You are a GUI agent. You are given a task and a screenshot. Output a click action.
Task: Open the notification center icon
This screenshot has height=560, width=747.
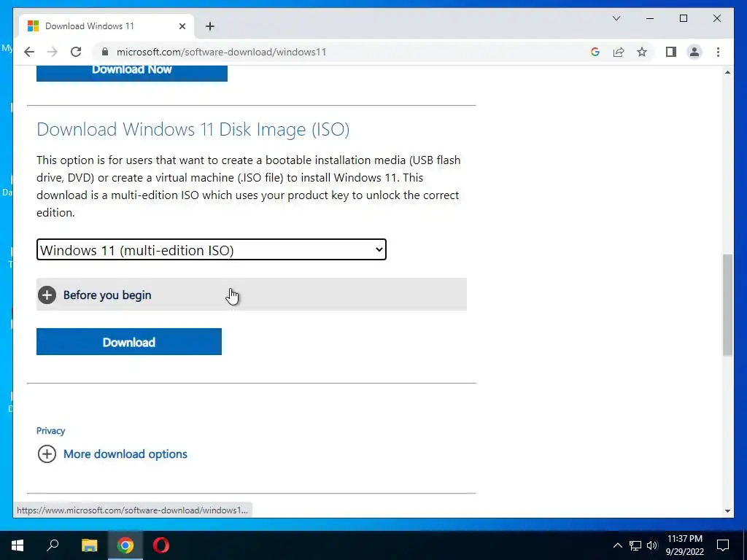723,545
